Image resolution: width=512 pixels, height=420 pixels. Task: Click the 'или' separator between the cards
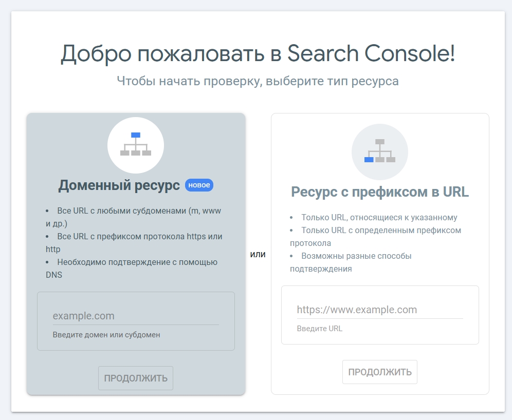[259, 254]
